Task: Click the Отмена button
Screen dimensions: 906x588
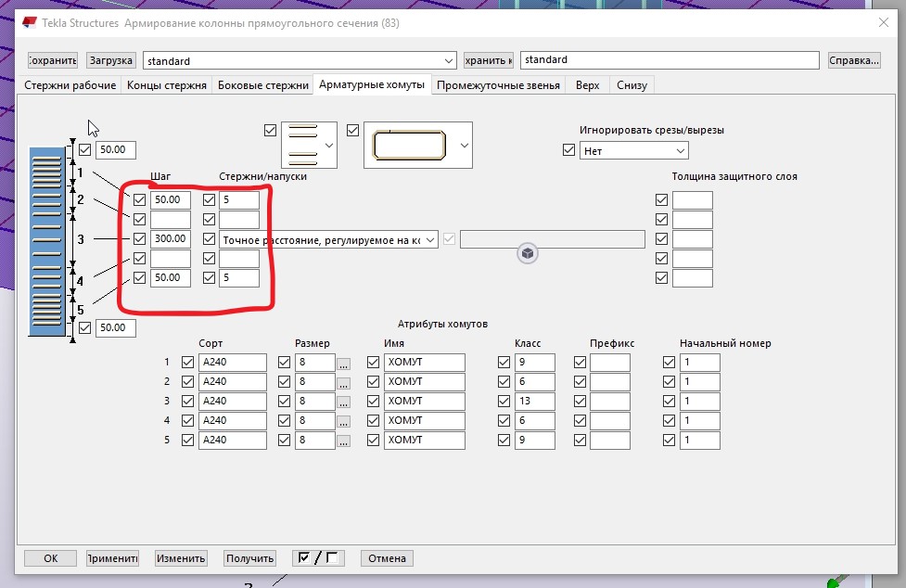Action: (387, 558)
